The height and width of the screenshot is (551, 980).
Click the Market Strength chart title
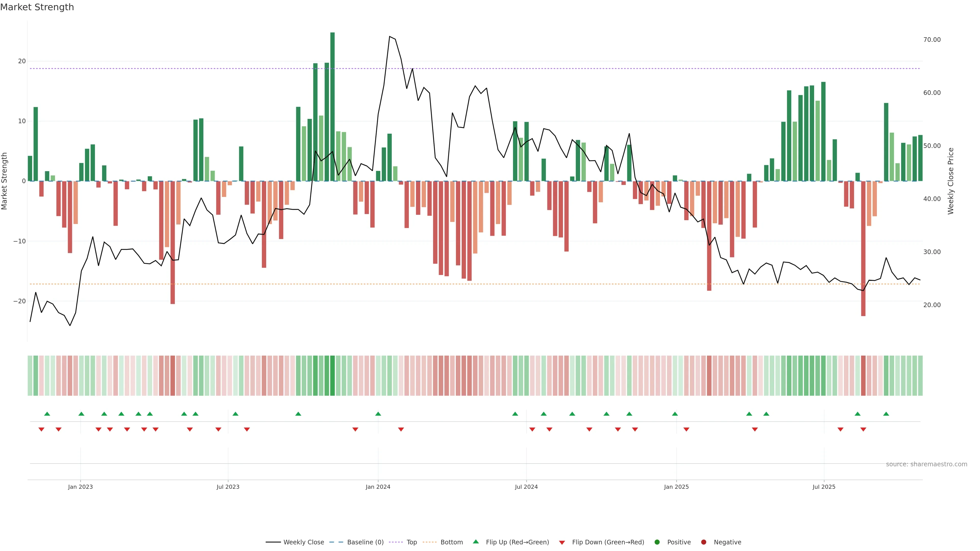(37, 7)
